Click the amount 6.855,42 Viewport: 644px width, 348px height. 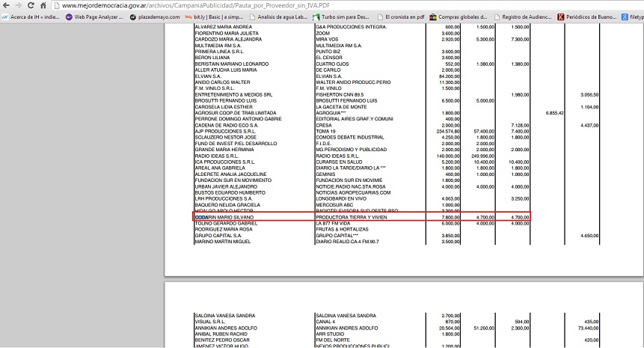pyautogui.click(x=554, y=113)
